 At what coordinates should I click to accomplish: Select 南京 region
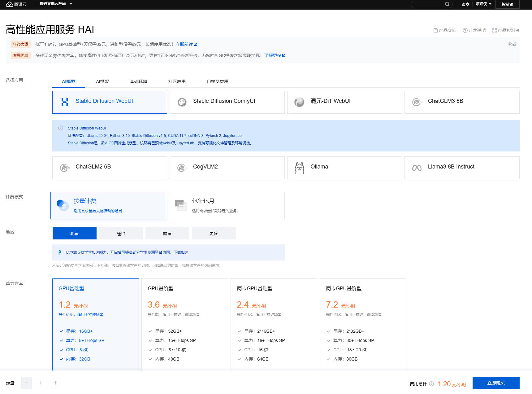pyautogui.click(x=167, y=233)
